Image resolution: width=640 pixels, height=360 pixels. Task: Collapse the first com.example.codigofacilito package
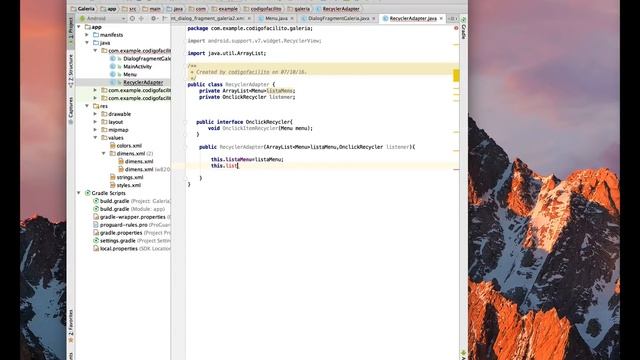(x=95, y=51)
